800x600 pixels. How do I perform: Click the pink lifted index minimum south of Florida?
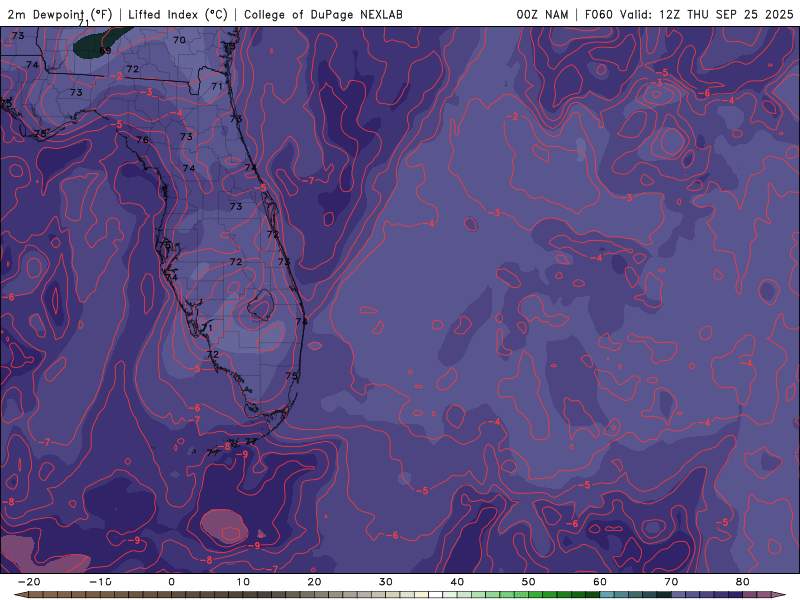[x=224, y=526]
